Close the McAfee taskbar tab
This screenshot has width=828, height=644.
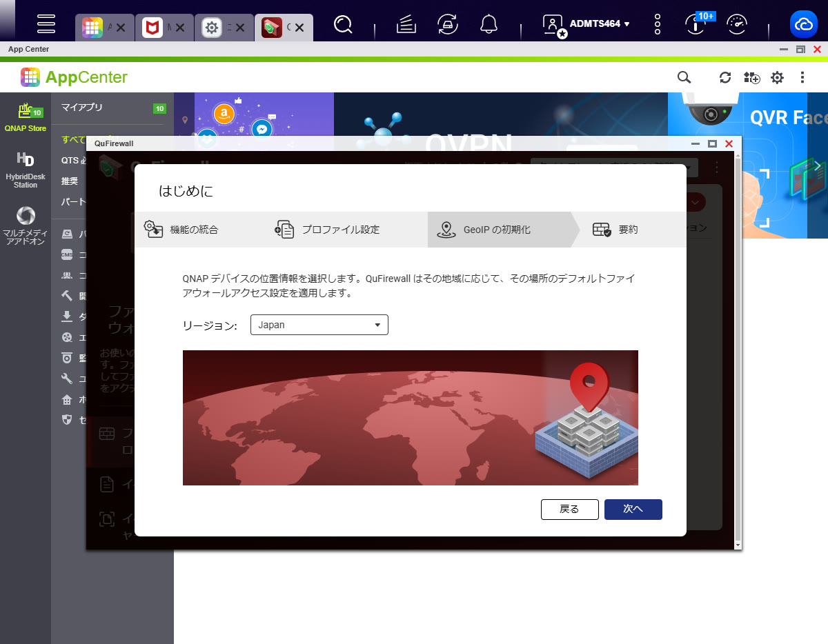point(180,28)
